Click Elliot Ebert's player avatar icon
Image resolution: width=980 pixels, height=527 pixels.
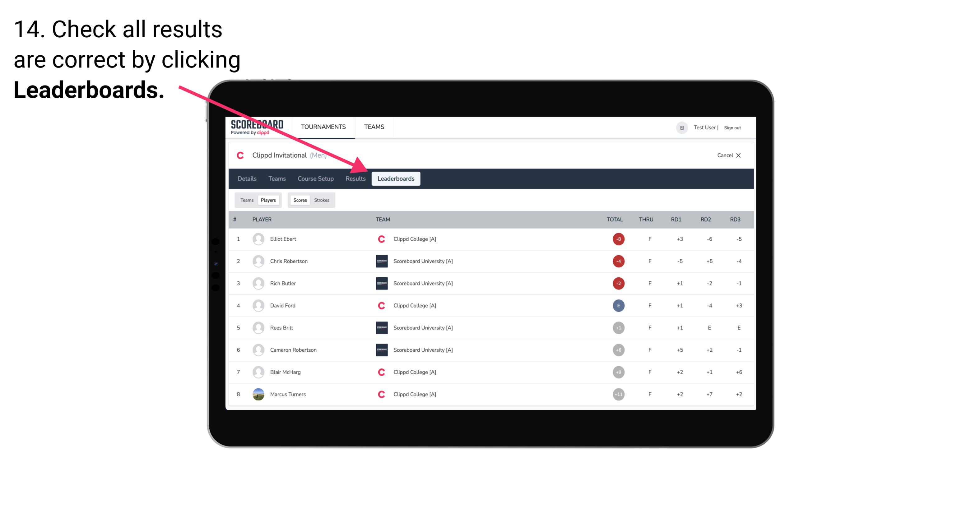coord(257,239)
